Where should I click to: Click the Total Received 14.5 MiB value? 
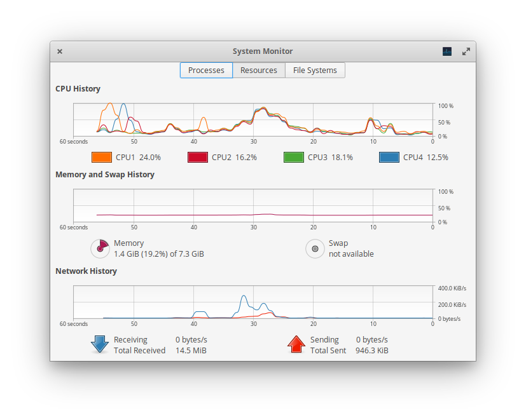[191, 350]
